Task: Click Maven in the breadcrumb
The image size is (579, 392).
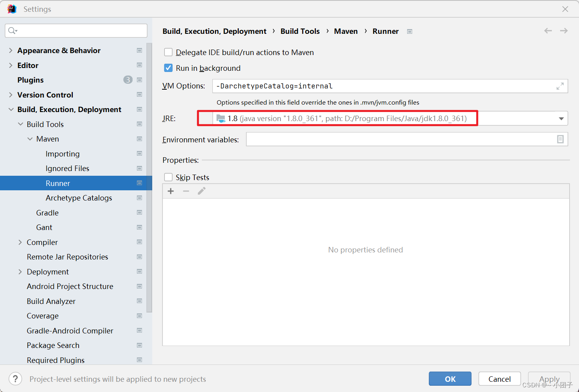Action: 346,31
